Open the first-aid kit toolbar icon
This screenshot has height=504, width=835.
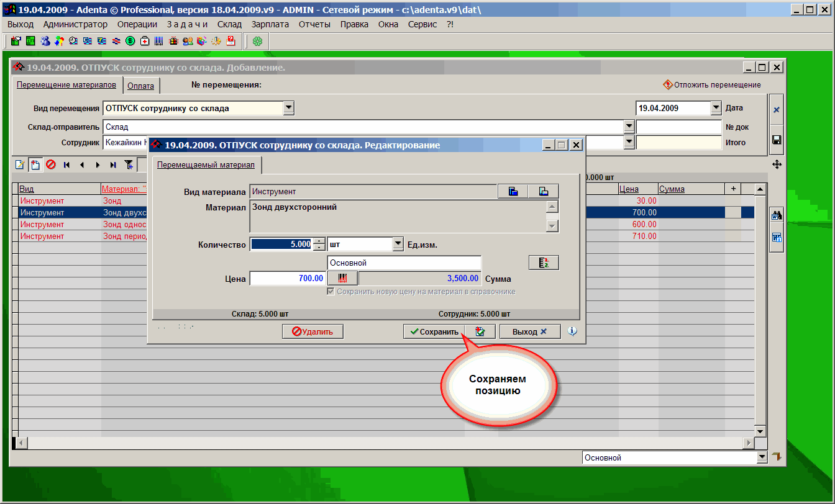[x=144, y=42]
